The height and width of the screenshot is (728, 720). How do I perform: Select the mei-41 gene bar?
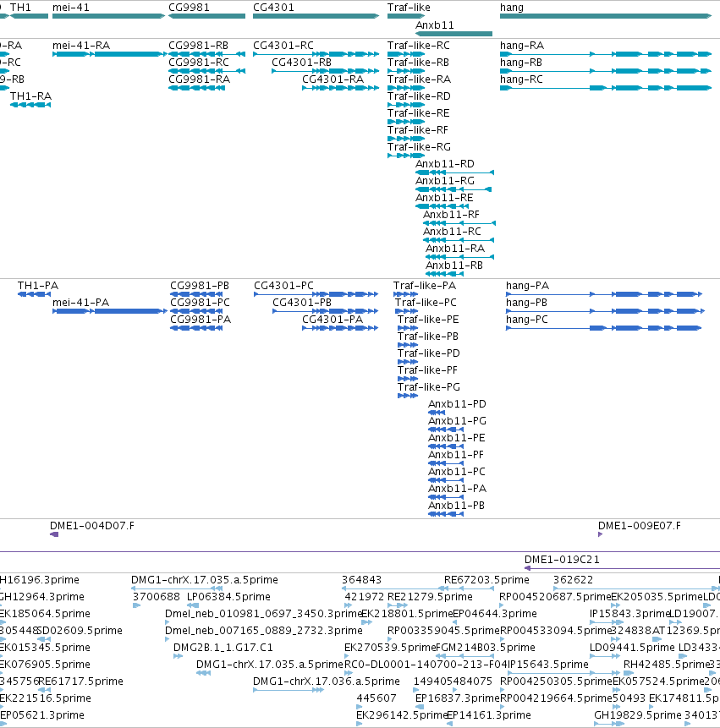pos(108,16)
